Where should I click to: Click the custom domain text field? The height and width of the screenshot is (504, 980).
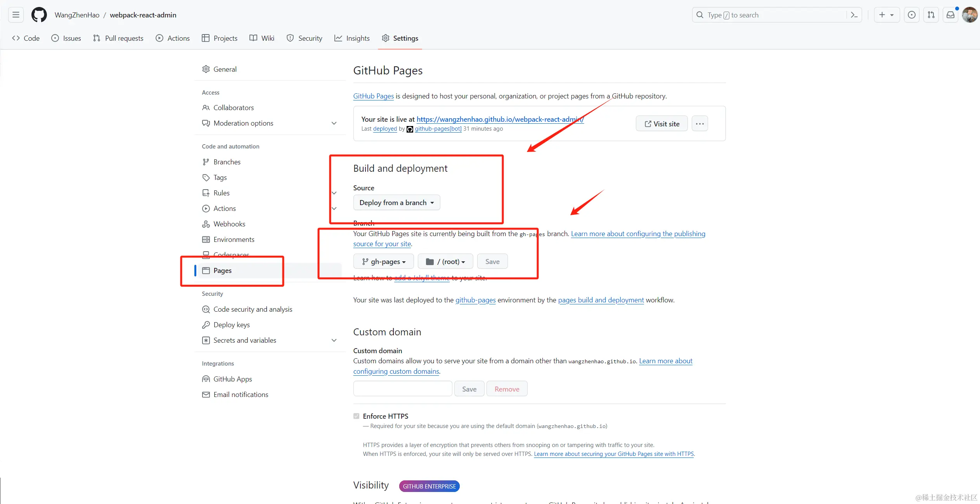point(402,388)
